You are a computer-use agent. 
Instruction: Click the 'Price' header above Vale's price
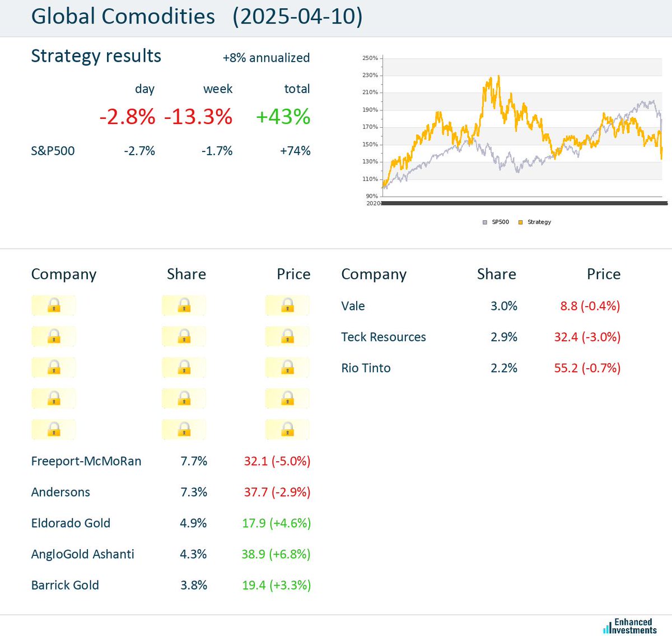604,274
